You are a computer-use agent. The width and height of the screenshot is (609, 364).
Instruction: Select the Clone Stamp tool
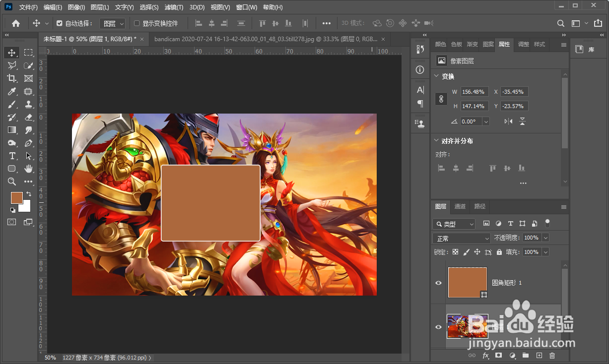28,104
